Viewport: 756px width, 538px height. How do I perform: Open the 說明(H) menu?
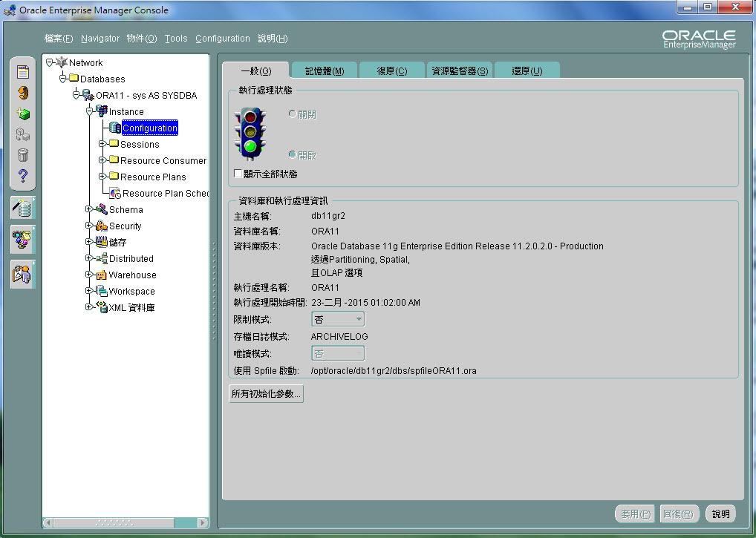coord(273,39)
